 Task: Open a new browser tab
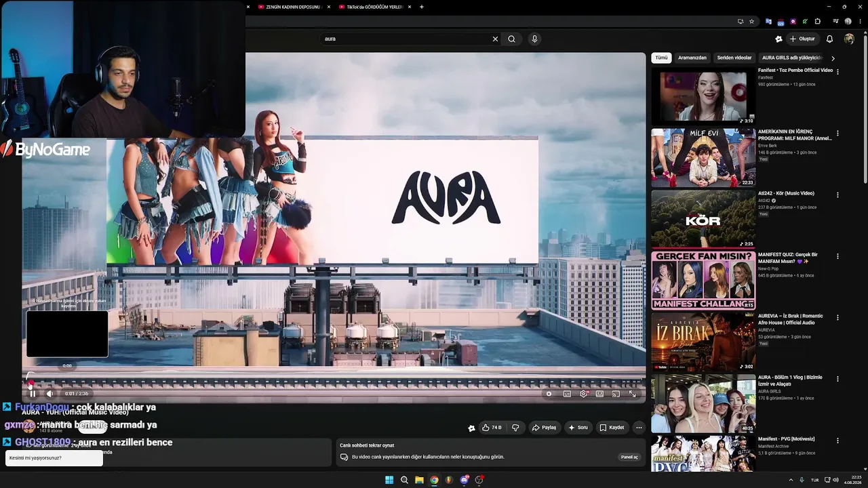(x=422, y=7)
